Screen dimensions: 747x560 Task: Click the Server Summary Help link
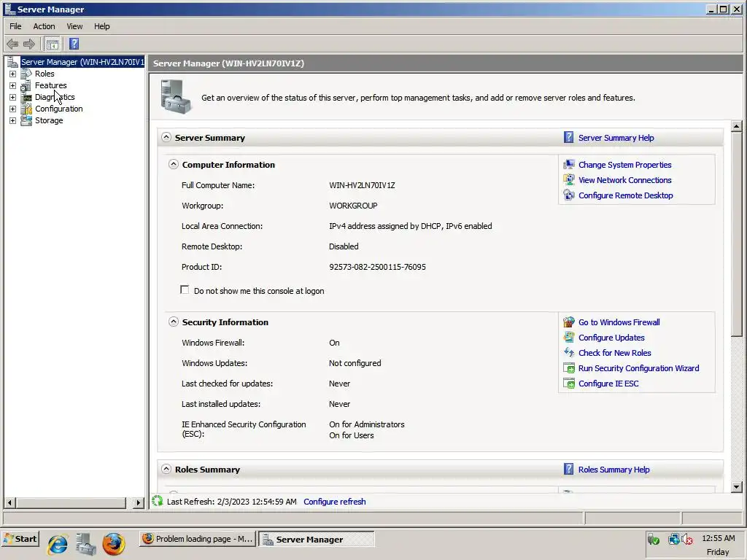click(x=616, y=138)
